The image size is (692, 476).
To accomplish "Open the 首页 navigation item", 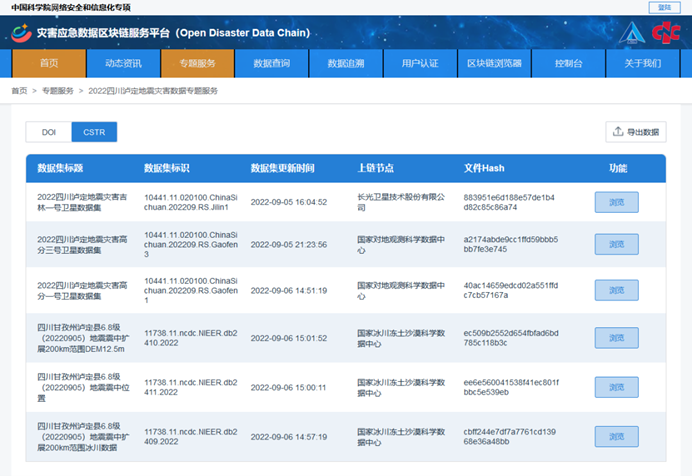I will (49, 64).
